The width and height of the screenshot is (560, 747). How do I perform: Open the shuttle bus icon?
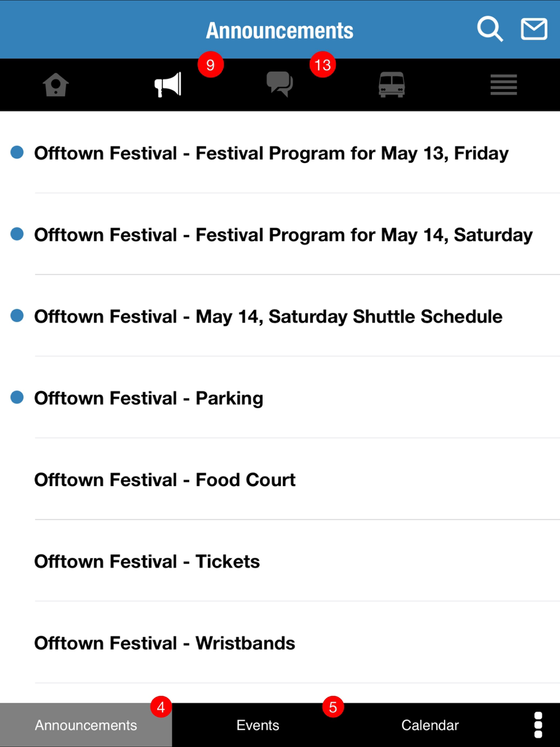391,85
